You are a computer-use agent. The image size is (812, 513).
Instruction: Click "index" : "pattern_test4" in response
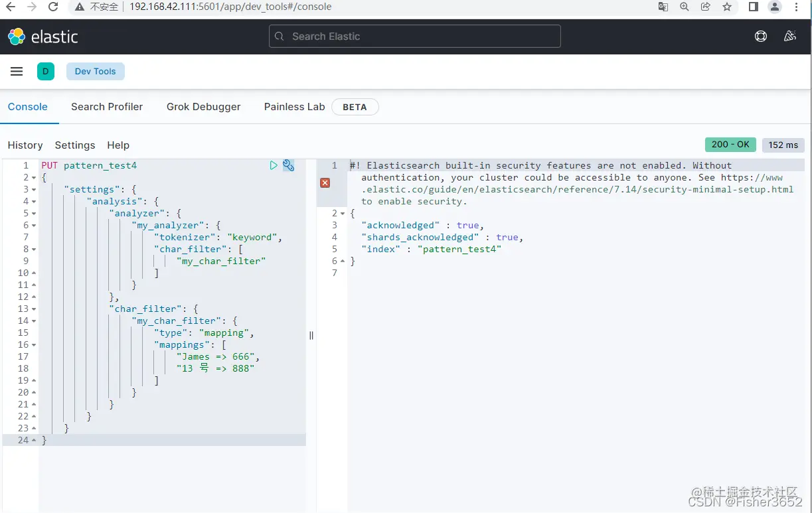click(x=431, y=250)
